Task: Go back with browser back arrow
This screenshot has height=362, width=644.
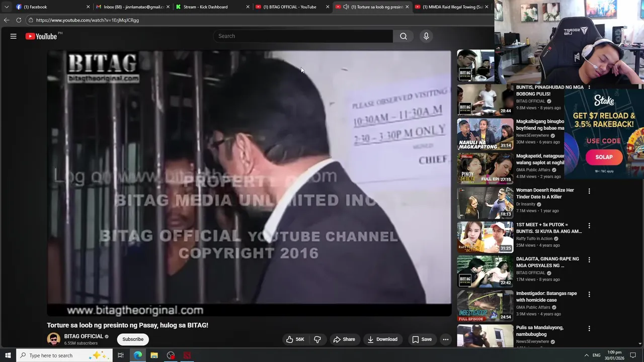Action: pos(7,20)
